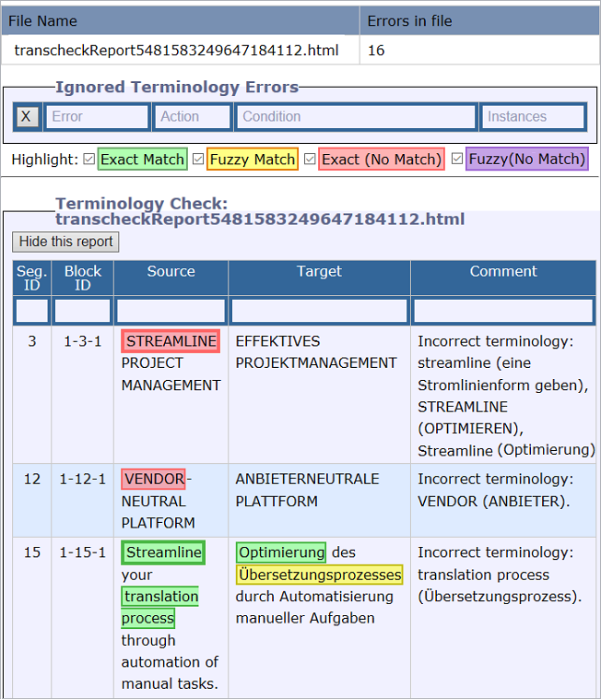Viewport: 601px width, 700px height.
Task: Click the Hide this report button
Action: click(x=65, y=242)
